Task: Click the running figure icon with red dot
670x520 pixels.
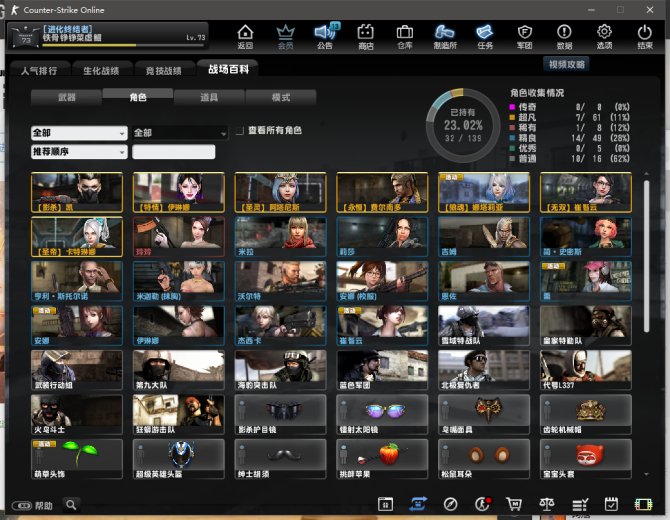Action: pos(482,504)
